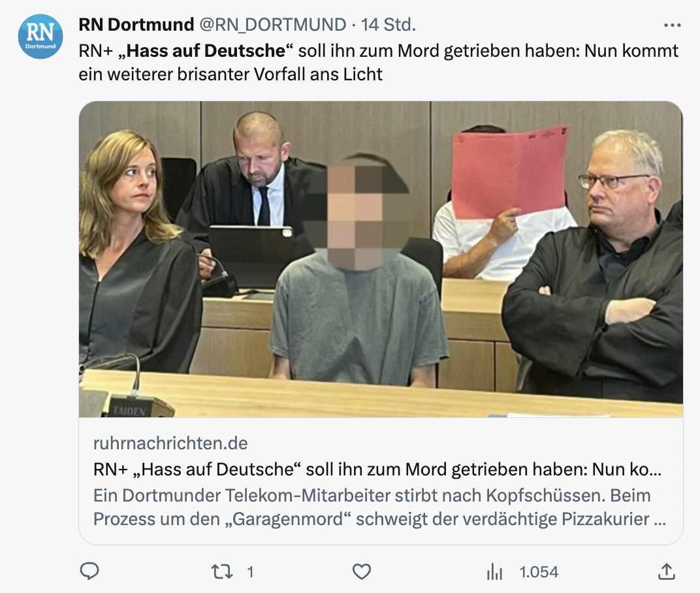
Task: Open the RN Dortmund profile avatar
Action: click(x=40, y=36)
